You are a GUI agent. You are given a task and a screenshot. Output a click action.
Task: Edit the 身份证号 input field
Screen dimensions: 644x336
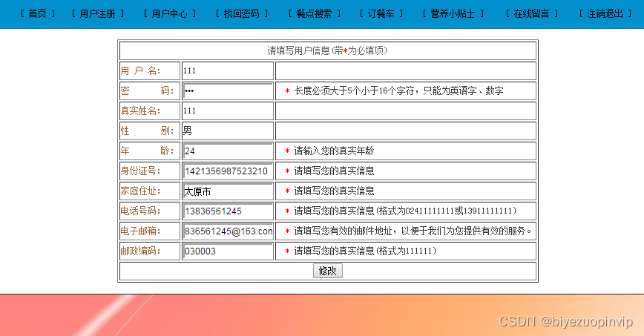(228, 171)
